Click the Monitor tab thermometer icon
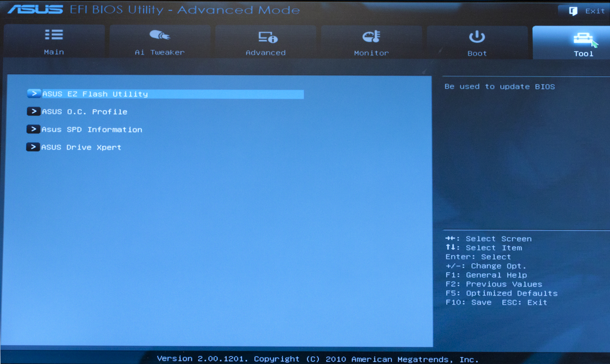 pyautogui.click(x=371, y=37)
